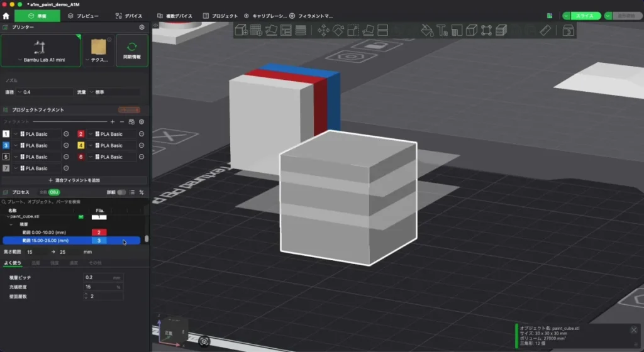Viewport: 644px width, 352px height.
Task: Click the Add Object cube icon
Action: 241,30
